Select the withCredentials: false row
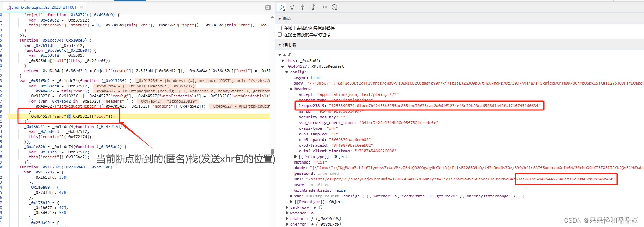Viewport: 644px width, 227px height. pyautogui.click(x=320, y=190)
